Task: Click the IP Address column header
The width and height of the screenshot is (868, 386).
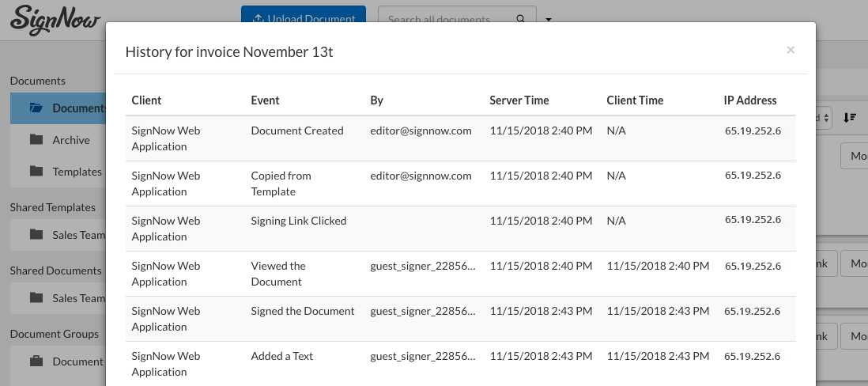Action: [749, 100]
